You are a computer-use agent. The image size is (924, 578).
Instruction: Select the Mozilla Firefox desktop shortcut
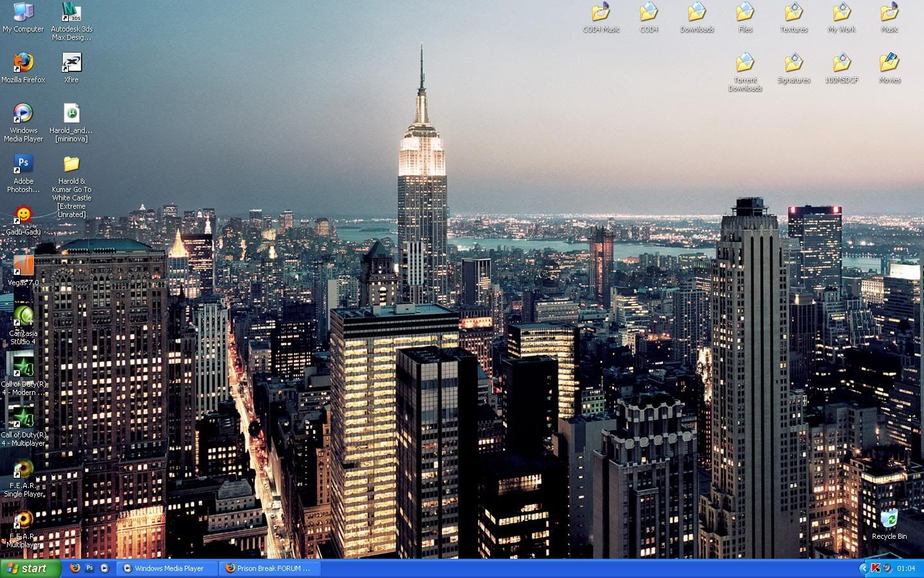[x=23, y=64]
